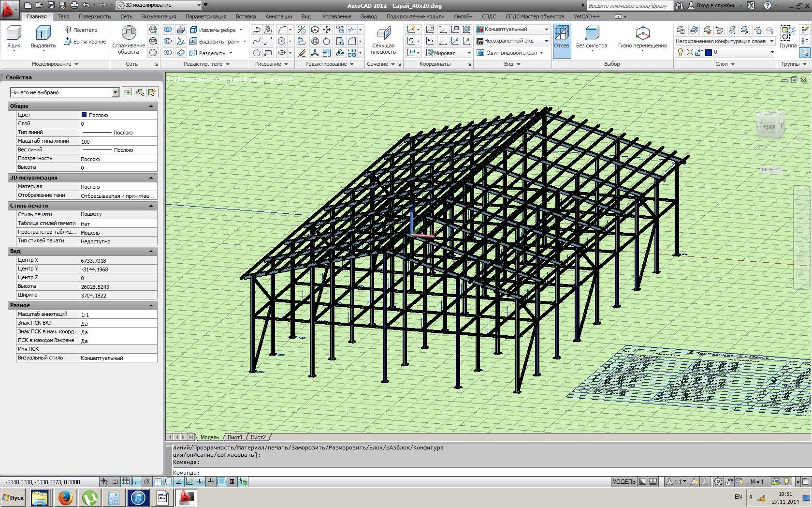Open the Windows Explorer taskbar icon
The width and height of the screenshot is (812, 508).
click(x=40, y=498)
